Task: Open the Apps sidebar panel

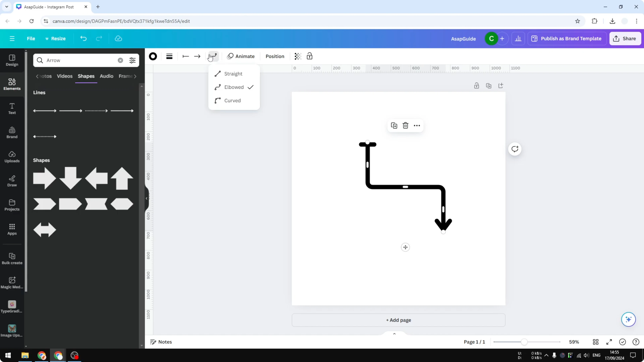Action: pyautogui.click(x=12, y=229)
